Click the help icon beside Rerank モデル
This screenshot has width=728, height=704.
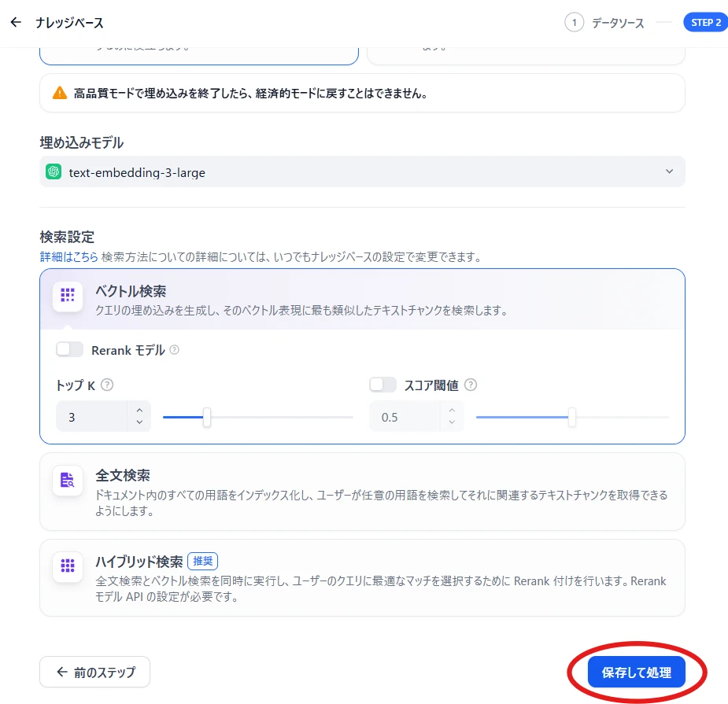175,350
